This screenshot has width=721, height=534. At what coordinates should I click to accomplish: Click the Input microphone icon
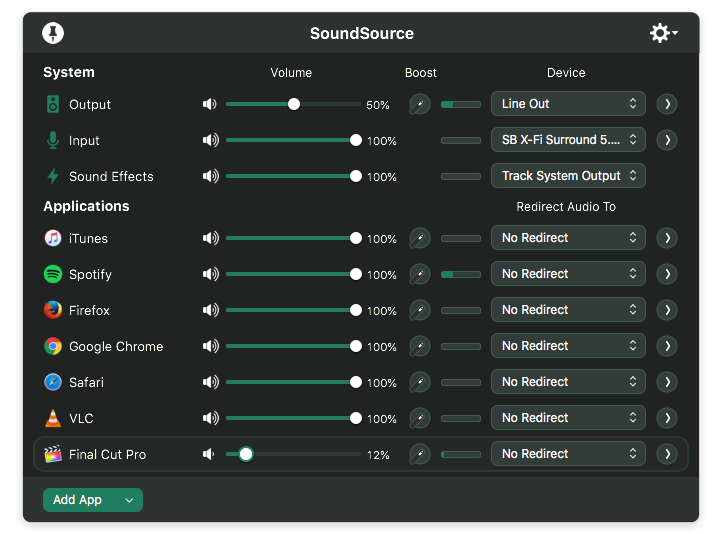(53, 140)
